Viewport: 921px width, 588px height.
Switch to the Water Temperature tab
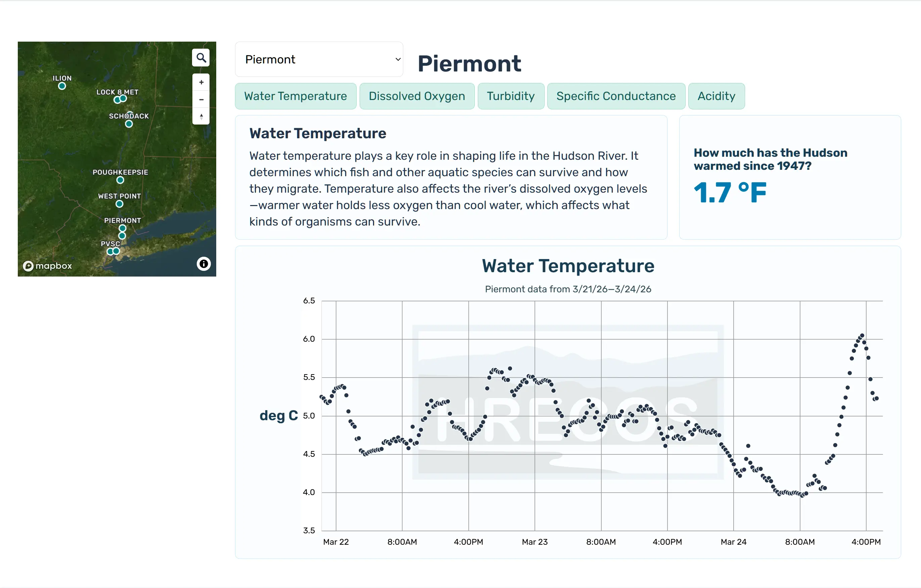pos(295,96)
